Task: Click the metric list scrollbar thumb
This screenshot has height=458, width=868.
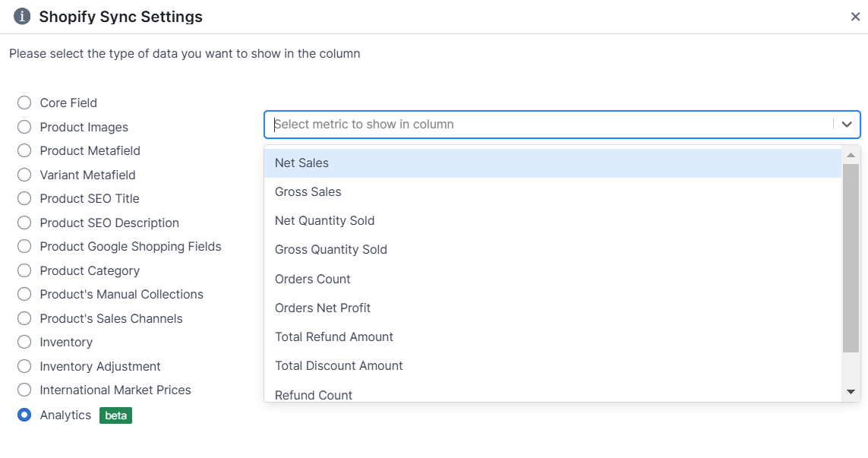Action: [851, 251]
